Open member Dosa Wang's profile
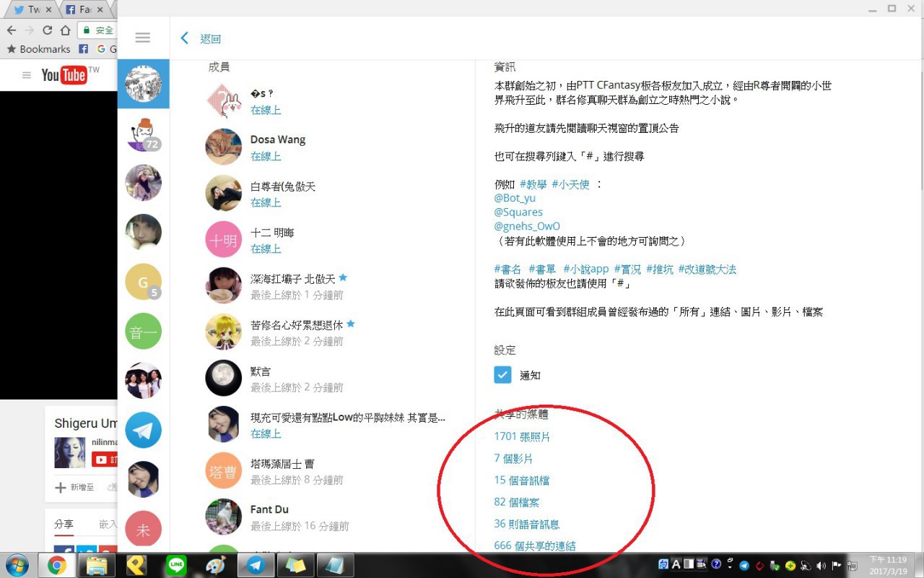Image resolution: width=924 pixels, height=578 pixels. pos(278,139)
